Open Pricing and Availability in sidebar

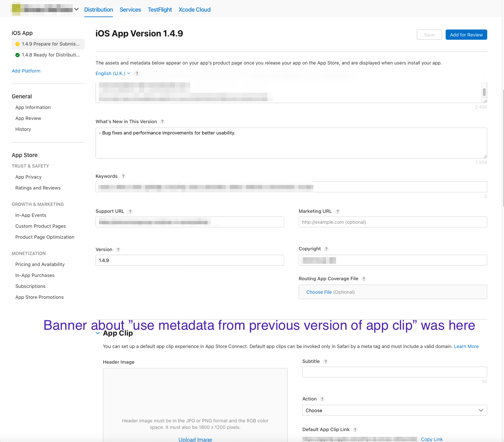pyautogui.click(x=40, y=265)
